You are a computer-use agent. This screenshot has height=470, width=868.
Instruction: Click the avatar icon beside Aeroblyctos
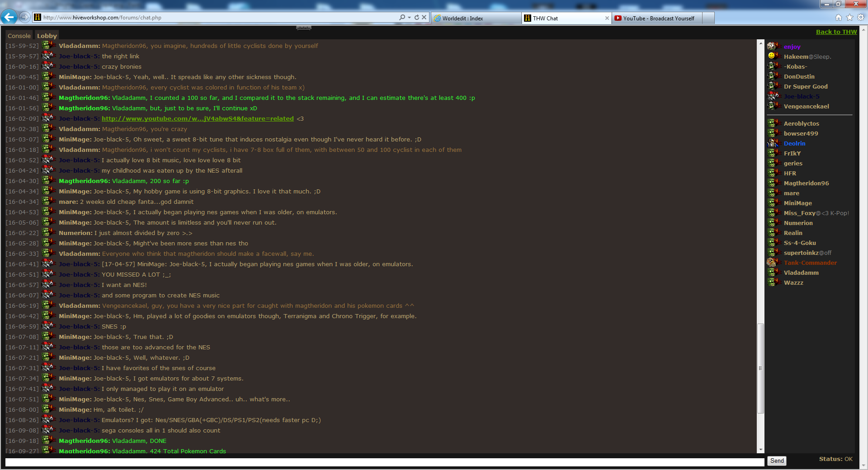pyautogui.click(x=774, y=123)
